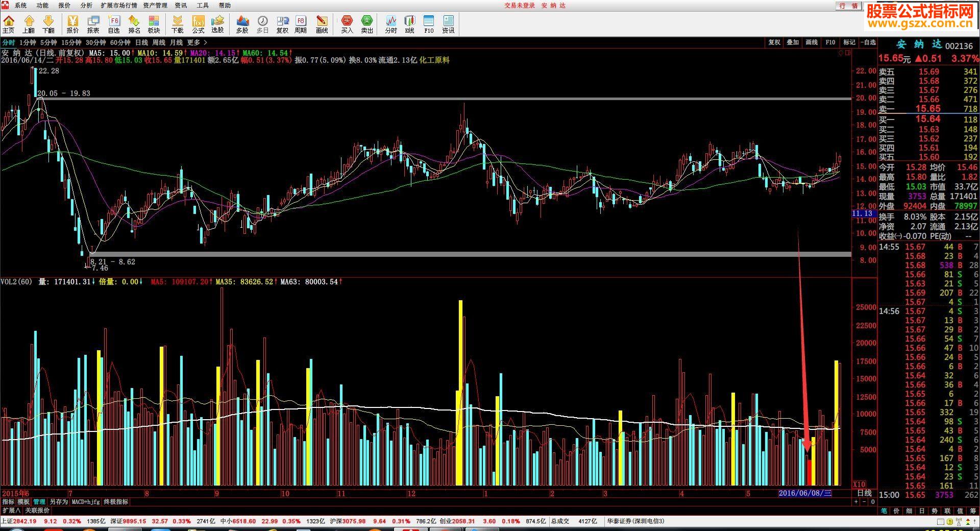Open the 排名 ranking icon

134,24
